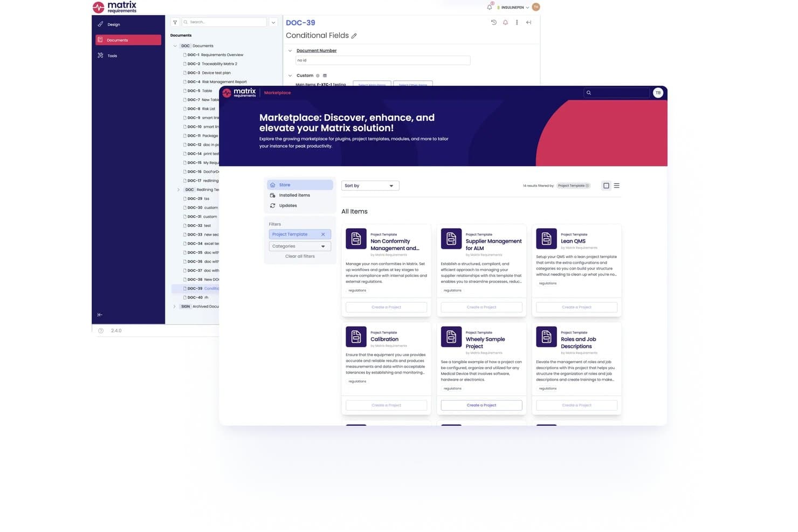This screenshot has height=532, width=798.
Task: Open DOC-1 Requirements Overview in the tree
Action: [x=215, y=55]
